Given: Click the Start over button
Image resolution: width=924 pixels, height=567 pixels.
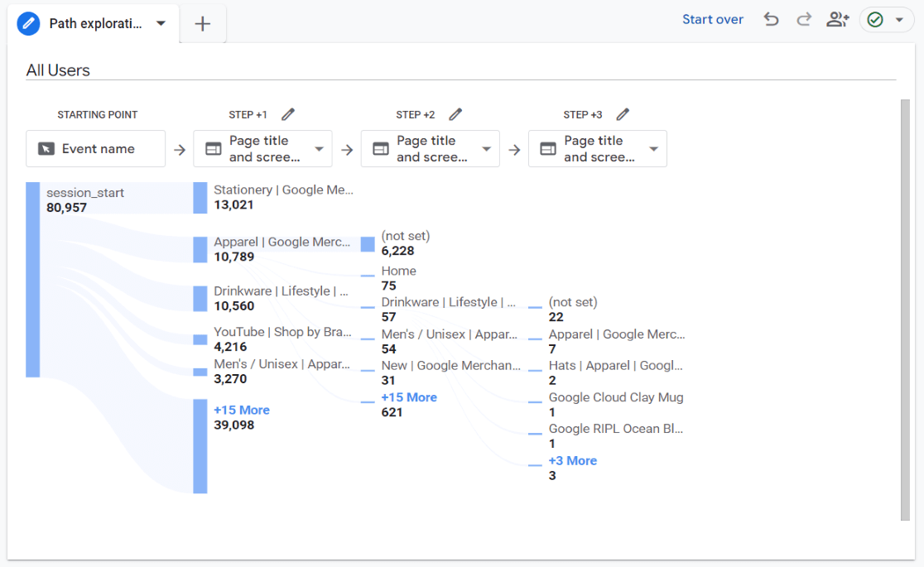Looking at the screenshot, I should coord(713,20).
